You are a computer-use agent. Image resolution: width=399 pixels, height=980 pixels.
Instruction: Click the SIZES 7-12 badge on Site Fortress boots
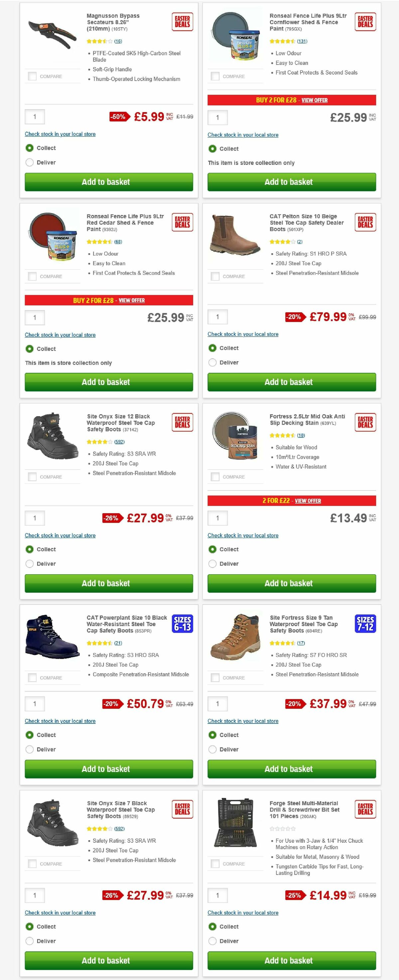coord(365,624)
